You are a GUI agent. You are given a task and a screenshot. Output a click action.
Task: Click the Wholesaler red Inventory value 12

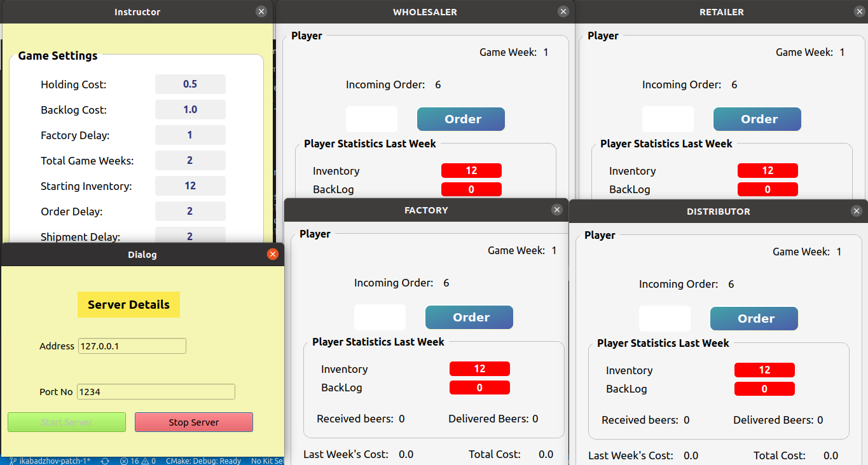[471, 170]
